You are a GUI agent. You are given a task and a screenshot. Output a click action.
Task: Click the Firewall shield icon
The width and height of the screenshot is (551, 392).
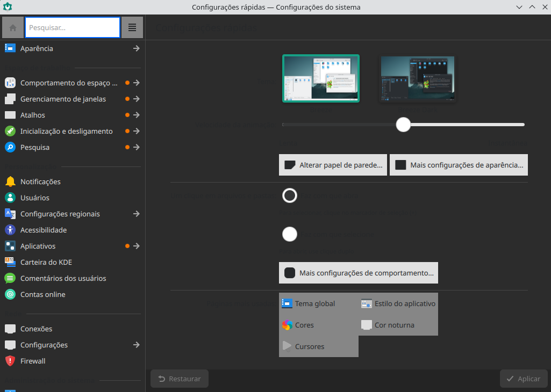click(x=10, y=361)
